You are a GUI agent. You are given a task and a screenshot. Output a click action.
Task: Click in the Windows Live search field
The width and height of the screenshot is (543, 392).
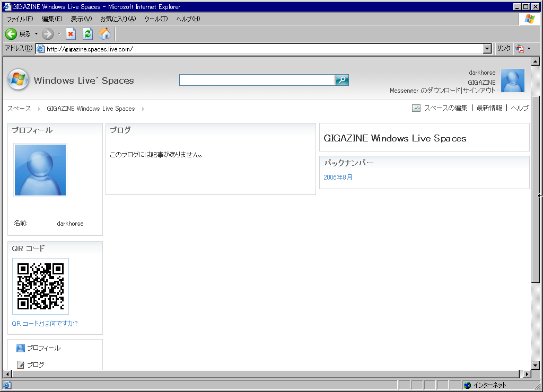click(257, 80)
